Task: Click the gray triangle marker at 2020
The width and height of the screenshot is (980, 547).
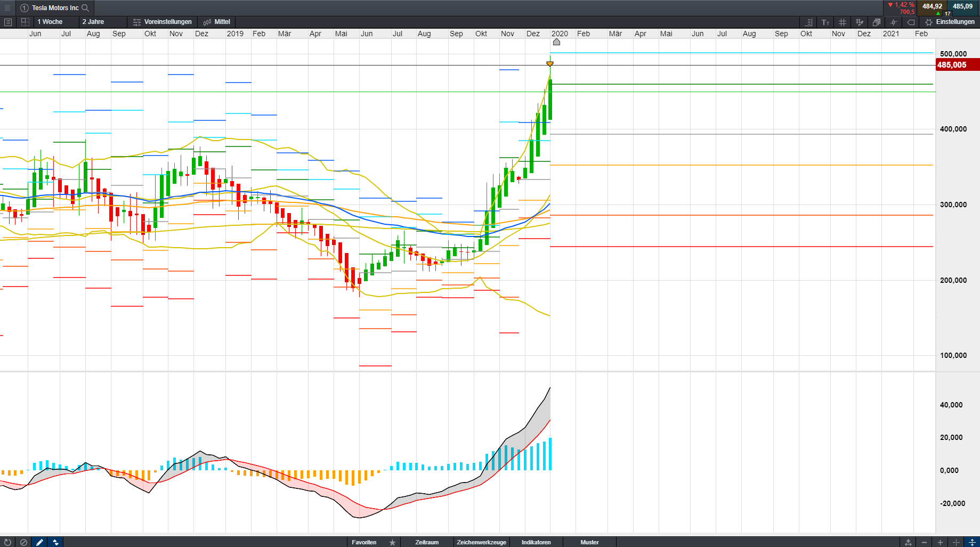Action: [x=556, y=42]
